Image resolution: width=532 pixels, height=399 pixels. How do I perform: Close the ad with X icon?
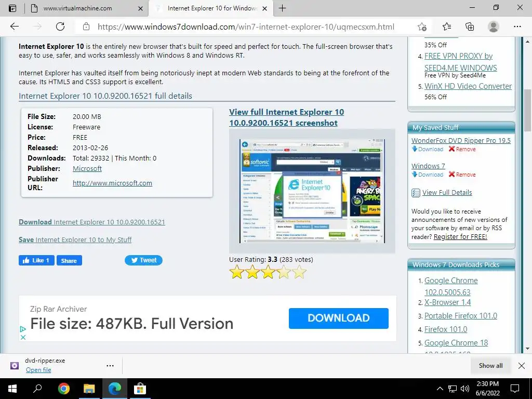(x=23, y=337)
